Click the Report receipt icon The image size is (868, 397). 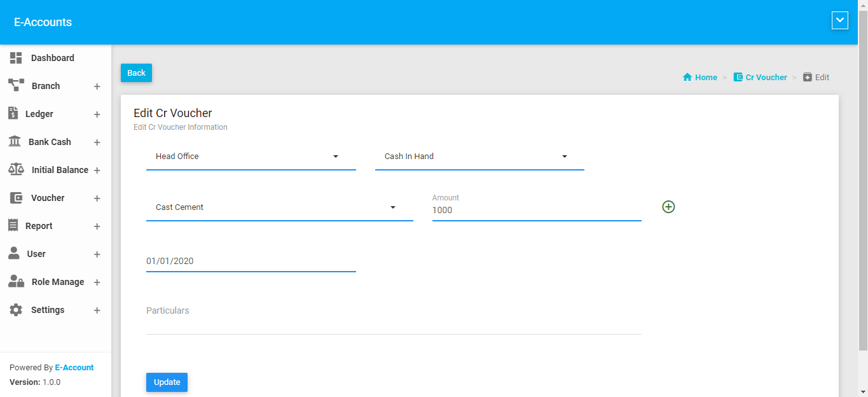[x=13, y=225]
